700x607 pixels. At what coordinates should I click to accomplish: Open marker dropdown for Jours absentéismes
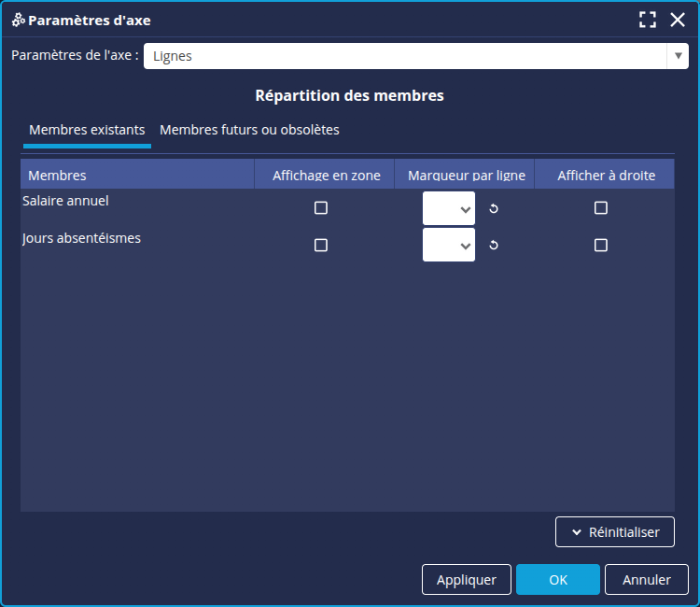point(449,246)
